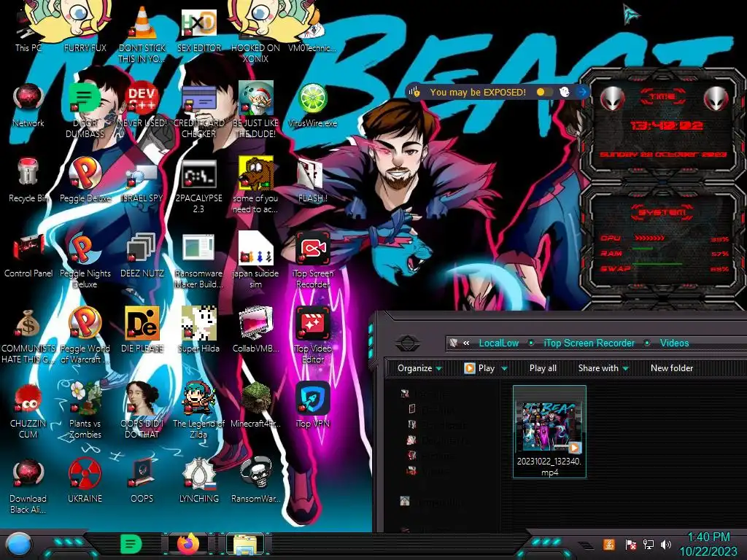
Task: Select the 20231022_132340.mp4 video thumbnail
Action: 549,432
